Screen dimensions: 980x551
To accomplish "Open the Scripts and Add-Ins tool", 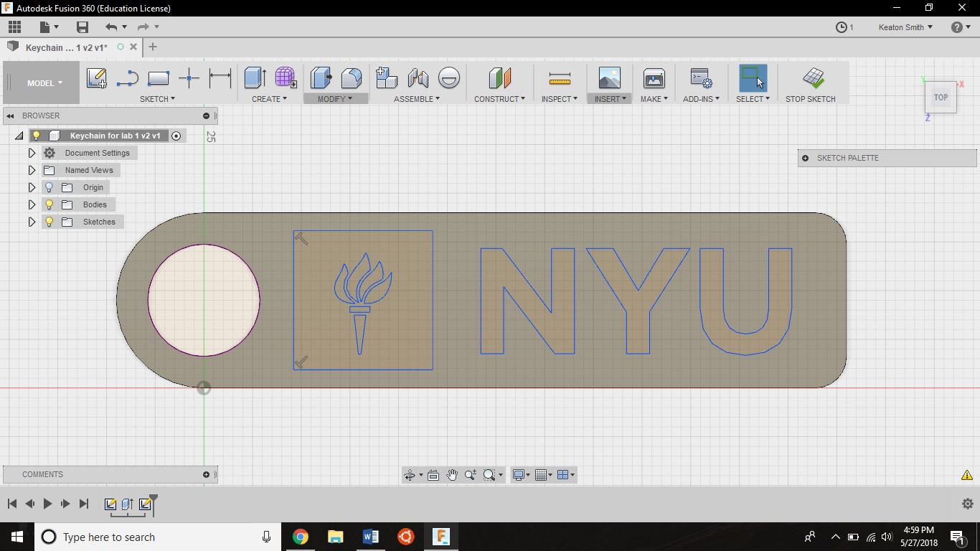I will (x=701, y=78).
